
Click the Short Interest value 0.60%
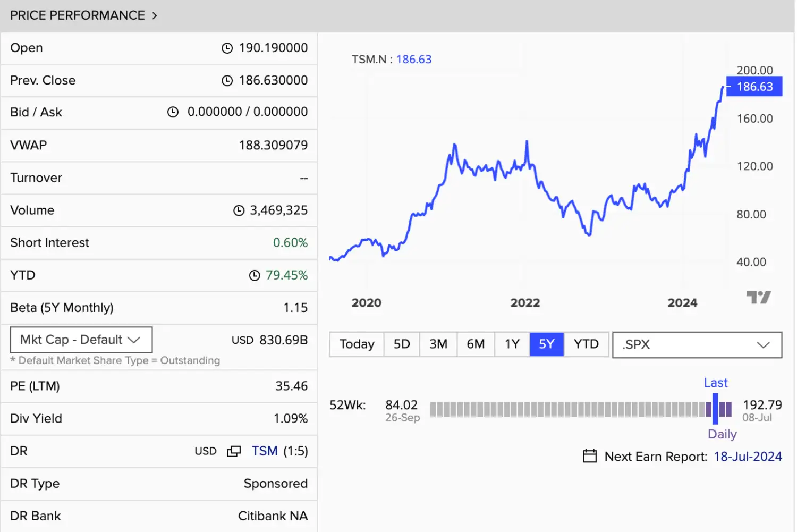point(290,243)
